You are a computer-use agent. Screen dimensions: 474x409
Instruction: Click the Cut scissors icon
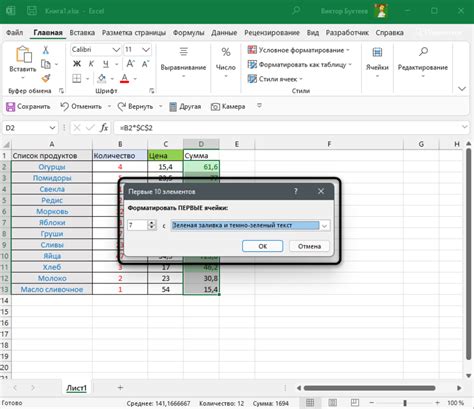46,50
